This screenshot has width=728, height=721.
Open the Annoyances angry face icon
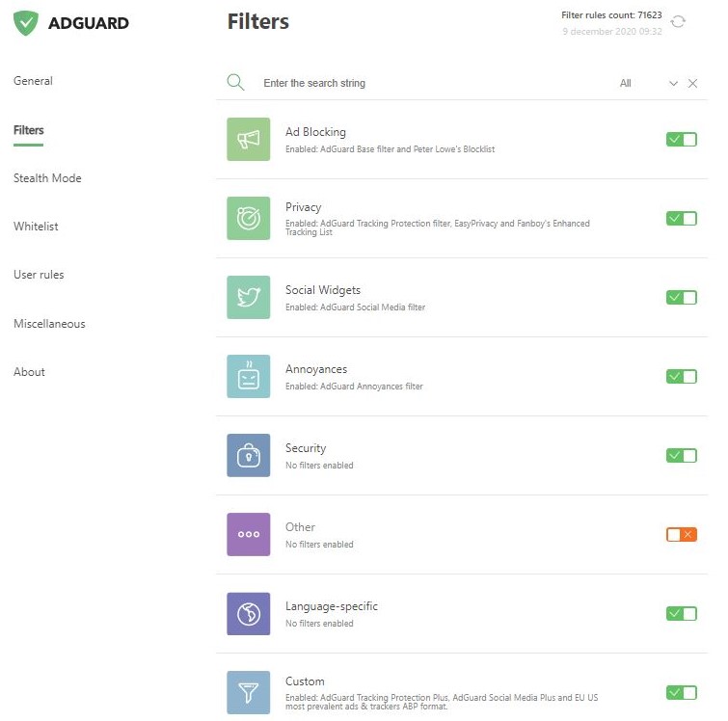point(249,377)
